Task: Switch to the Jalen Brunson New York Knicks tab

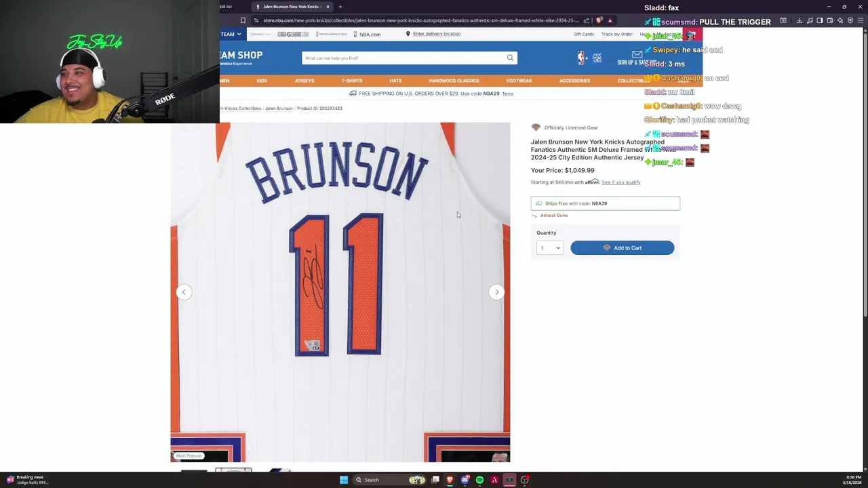Action: click(292, 7)
